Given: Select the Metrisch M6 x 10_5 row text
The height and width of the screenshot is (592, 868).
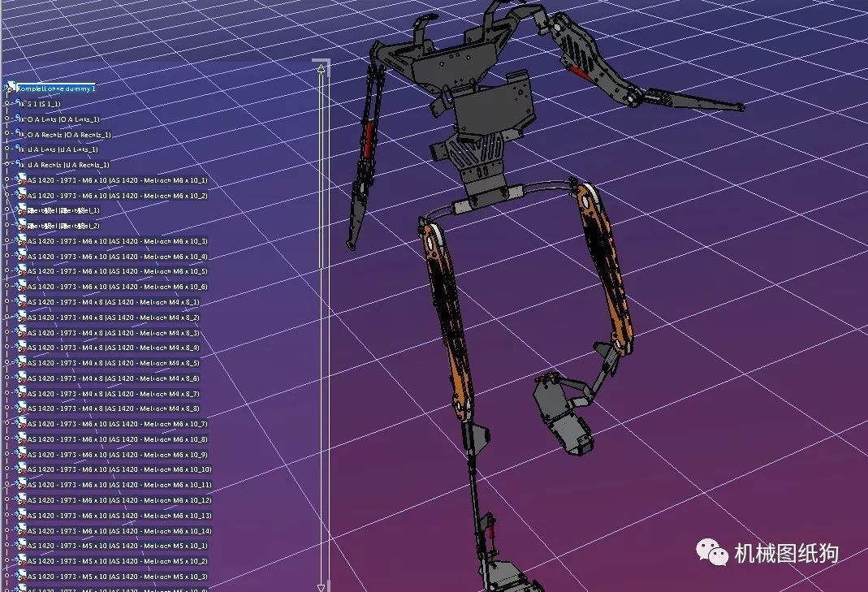Looking at the screenshot, I should tap(118, 271).
